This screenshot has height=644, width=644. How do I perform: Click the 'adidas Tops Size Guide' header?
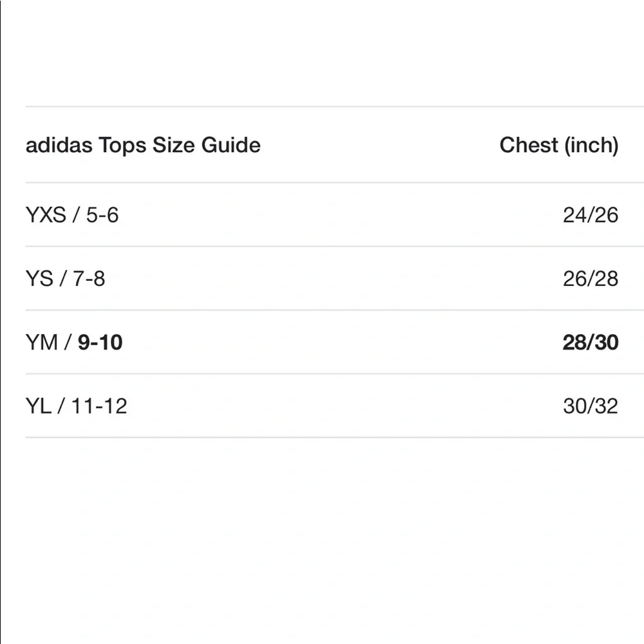[x=143, y=145]
